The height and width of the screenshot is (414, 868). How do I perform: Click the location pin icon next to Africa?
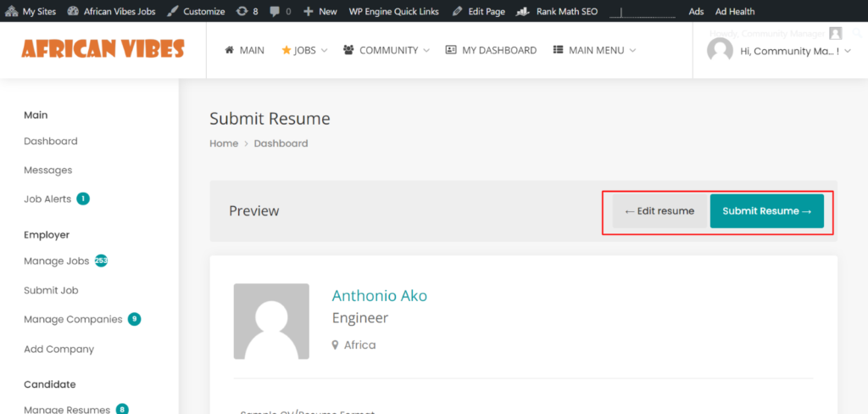(335, 344)
